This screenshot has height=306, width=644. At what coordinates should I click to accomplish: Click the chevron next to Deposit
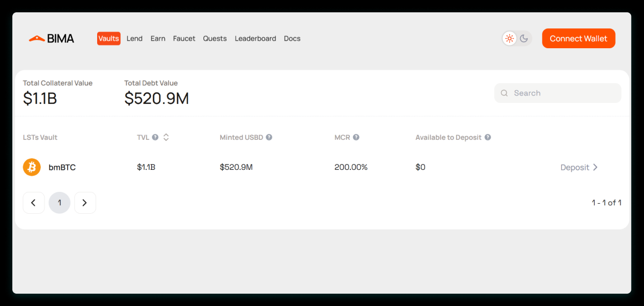(x=595, y=167)
